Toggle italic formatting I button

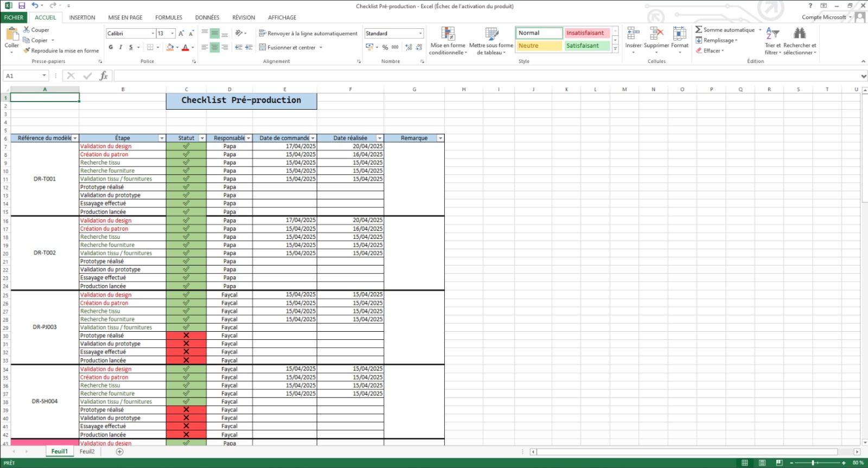point(120,47)
